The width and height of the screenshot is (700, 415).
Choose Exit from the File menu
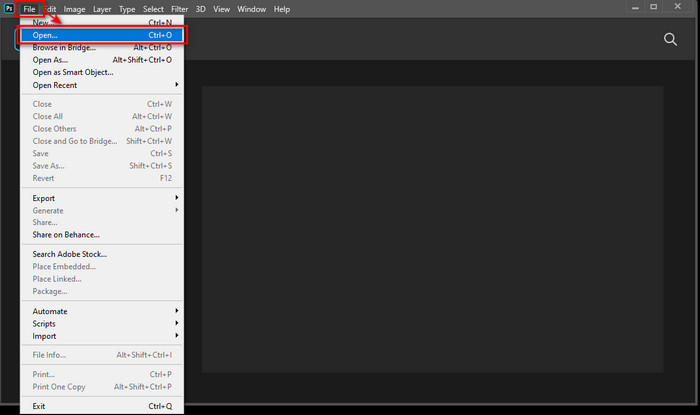pos(102,406)
